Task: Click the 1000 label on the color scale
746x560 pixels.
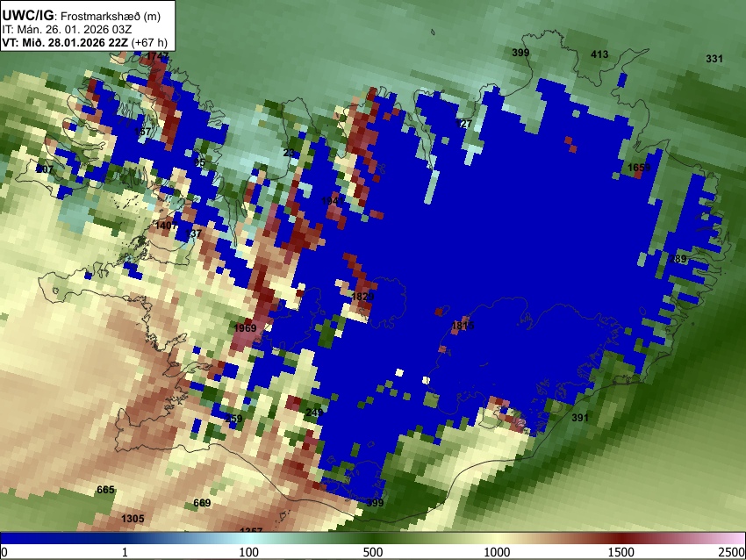Action: pyautogui.click(x=497, y=552)
